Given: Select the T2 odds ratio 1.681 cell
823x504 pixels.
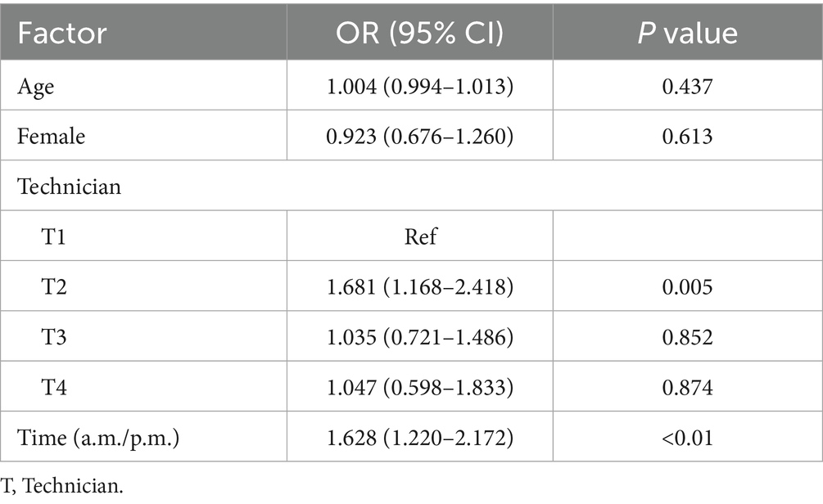Looking at the screenshot, I should [x=419, y=287].
